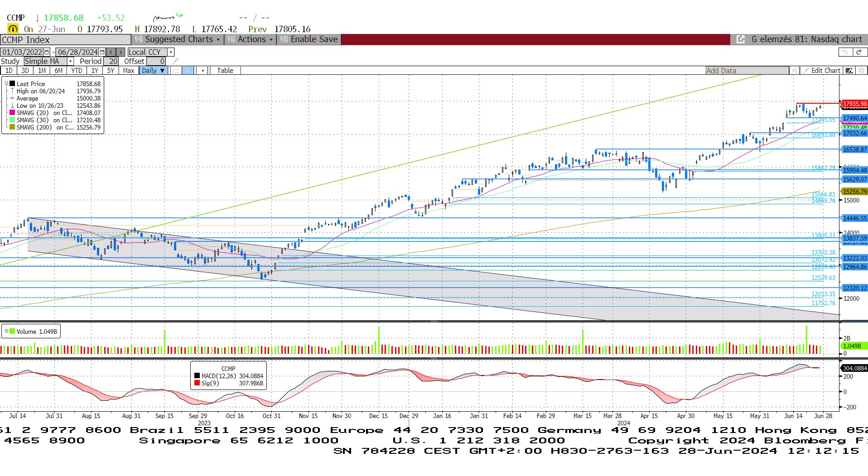
Task: Click the CCMP Index security field
Action: coord(66,40)
